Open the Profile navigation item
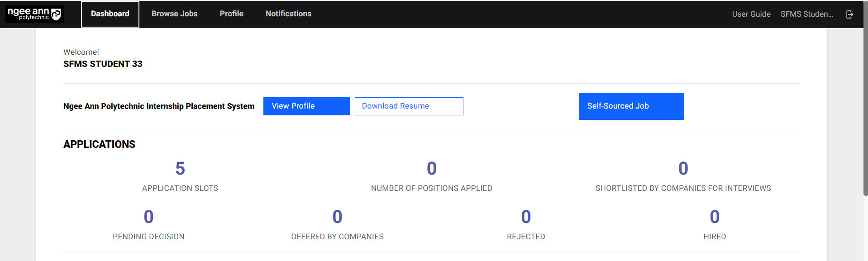The image size is (868, 261). point(231,14)
